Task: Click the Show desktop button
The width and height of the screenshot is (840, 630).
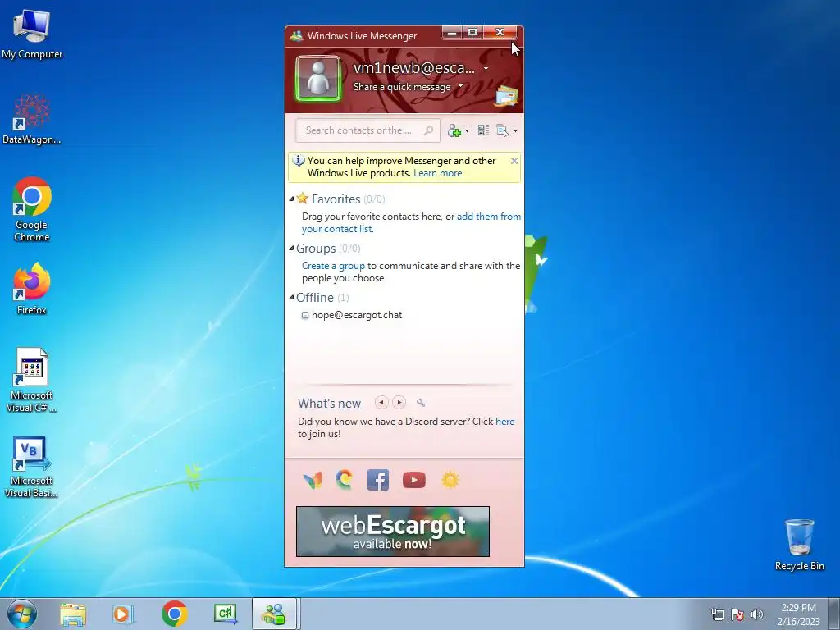Action: pos(833,614)
